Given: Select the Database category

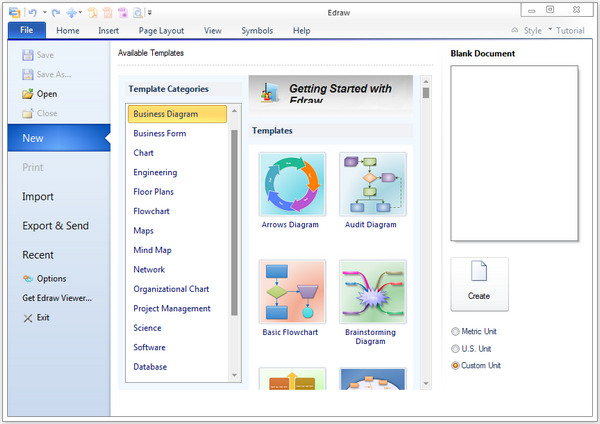Looking at the screenshot, I should pyautogui.click(x=150, y=367).
